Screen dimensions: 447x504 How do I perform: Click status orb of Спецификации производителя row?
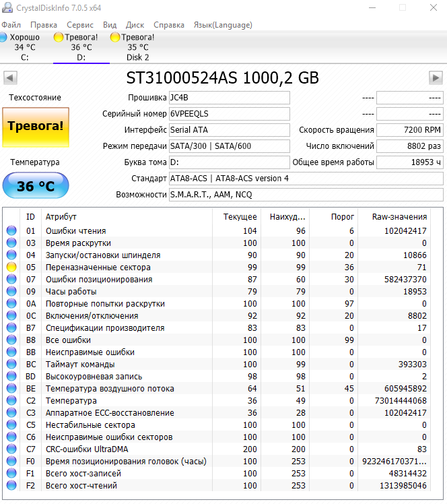point(11,327)
